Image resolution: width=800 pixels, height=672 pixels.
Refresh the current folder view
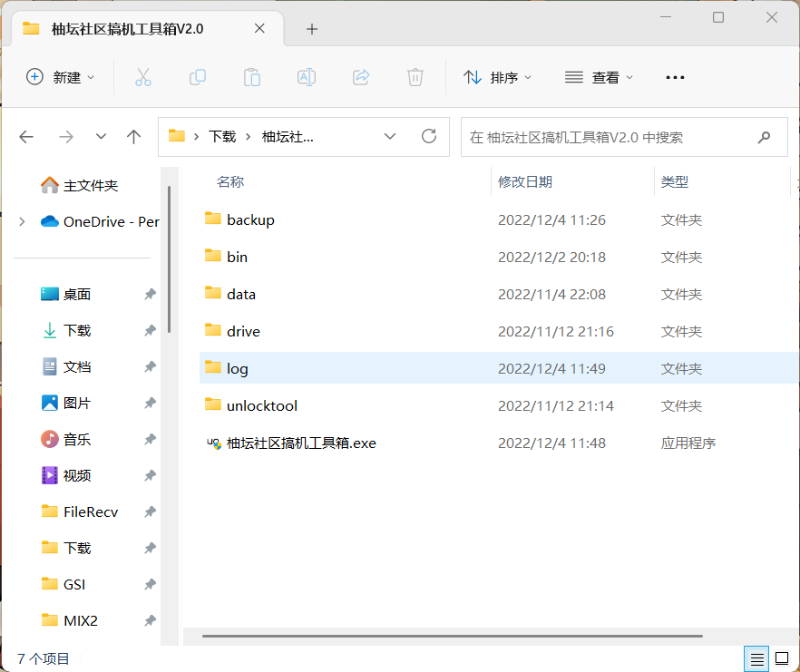pos(429,137)
